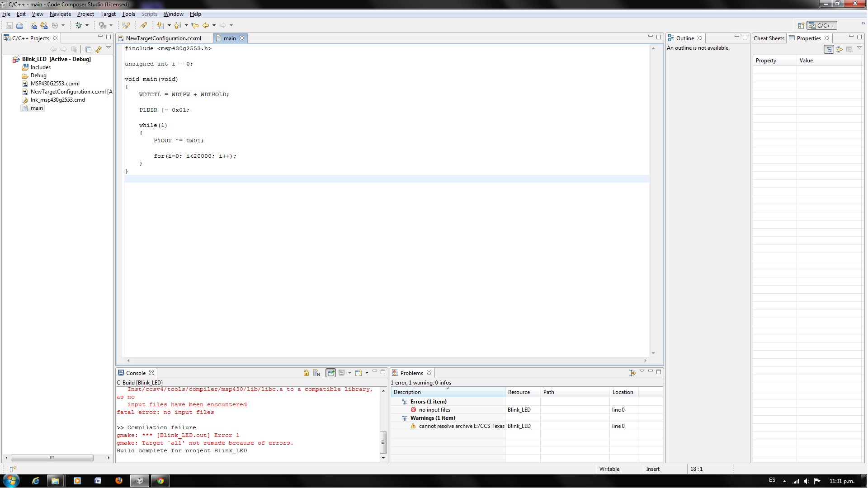Open Chrome from the Windows taskbar
This screenshot has height=488, width=868.
pyautogui.click(x=160, y=481)
